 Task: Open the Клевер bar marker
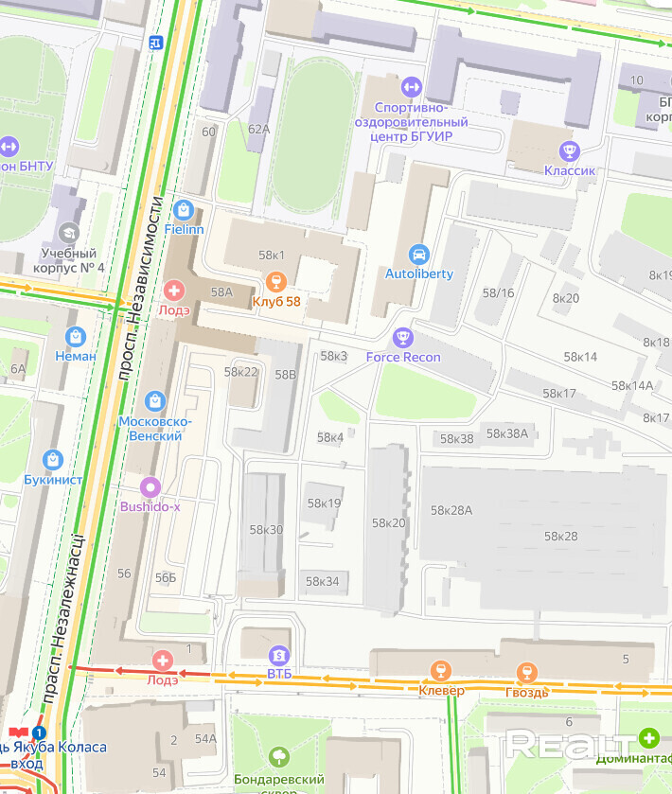tap(440, 671)
